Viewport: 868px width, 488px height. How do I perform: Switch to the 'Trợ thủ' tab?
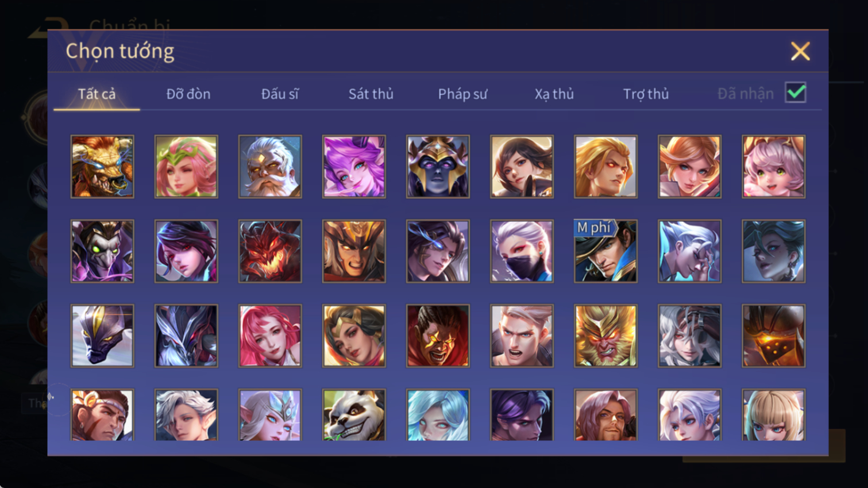tap(646, 94)
